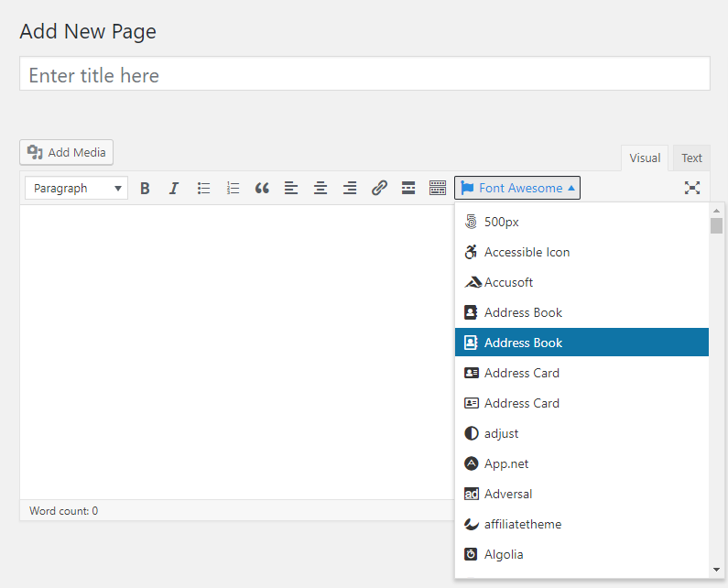Enable distraction-free writing mode

pyautogui.click(x=691, y=188)
